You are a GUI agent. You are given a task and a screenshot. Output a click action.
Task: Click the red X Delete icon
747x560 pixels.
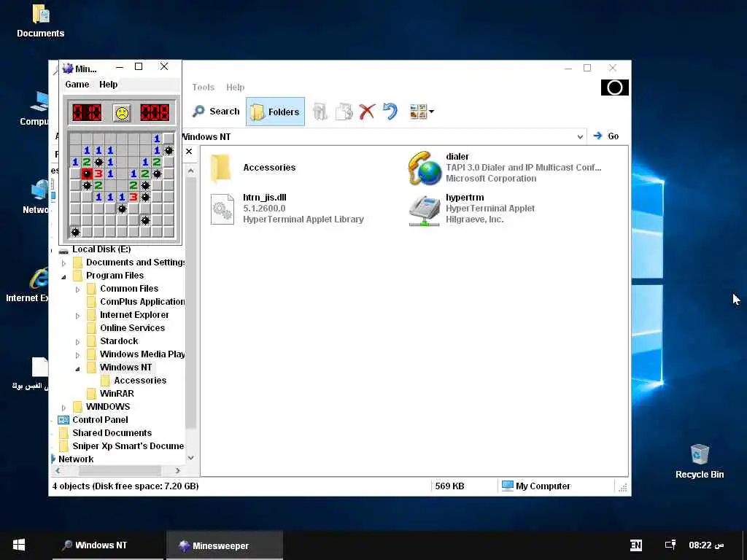coord(367,112)
